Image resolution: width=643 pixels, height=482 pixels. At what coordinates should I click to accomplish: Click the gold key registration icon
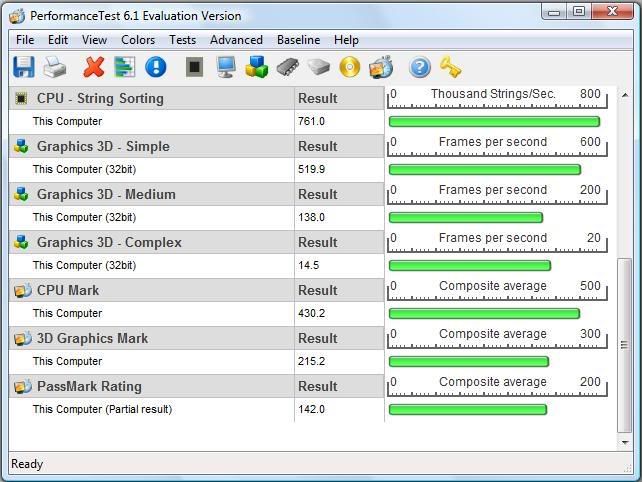click(451, 67)
